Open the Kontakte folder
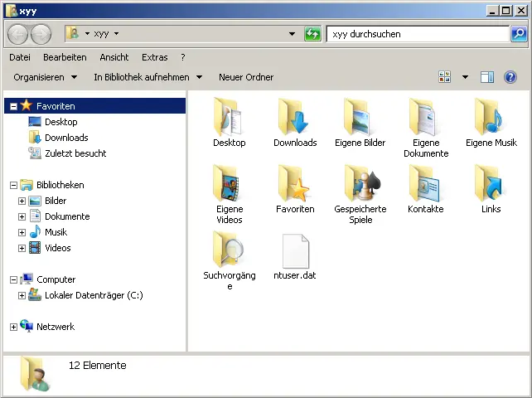Viewport: 532px width, 398px height. tap(425, 183)
